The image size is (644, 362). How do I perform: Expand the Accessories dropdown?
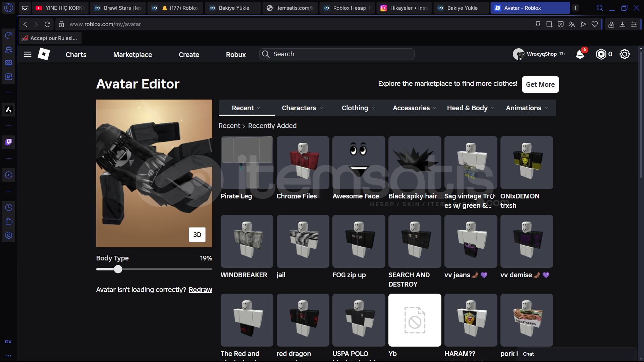click(x=415, y=108)
